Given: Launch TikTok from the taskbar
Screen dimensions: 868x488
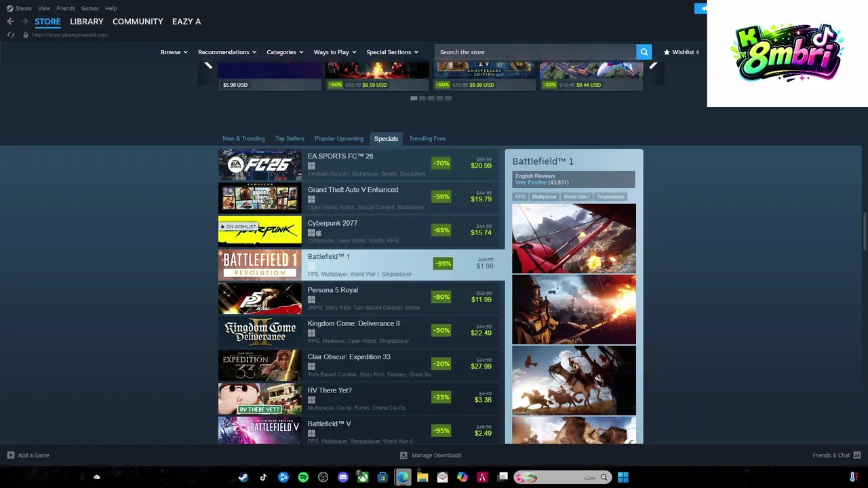Looking at the screenshot, I should tap(263, 477).
